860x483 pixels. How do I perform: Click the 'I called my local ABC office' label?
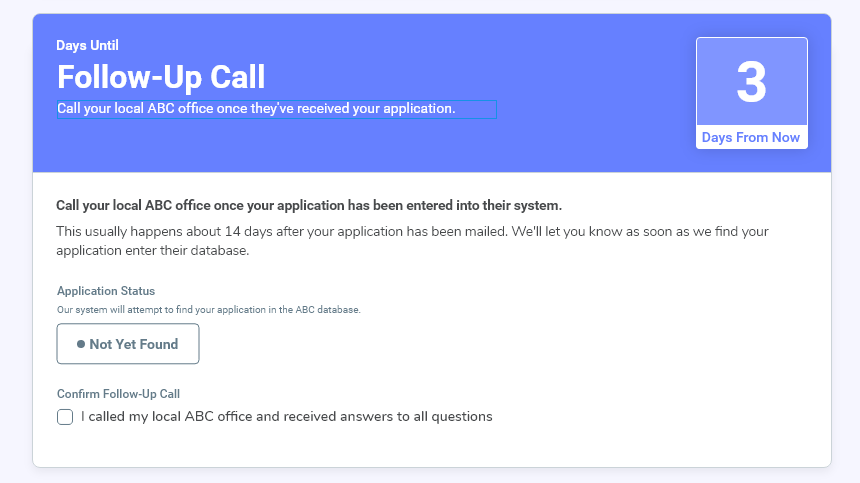pos(286,416)
